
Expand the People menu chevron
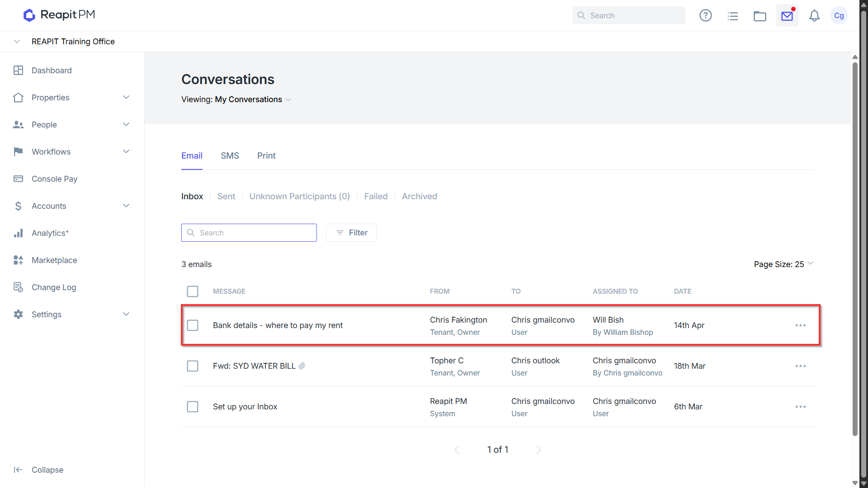126,124
